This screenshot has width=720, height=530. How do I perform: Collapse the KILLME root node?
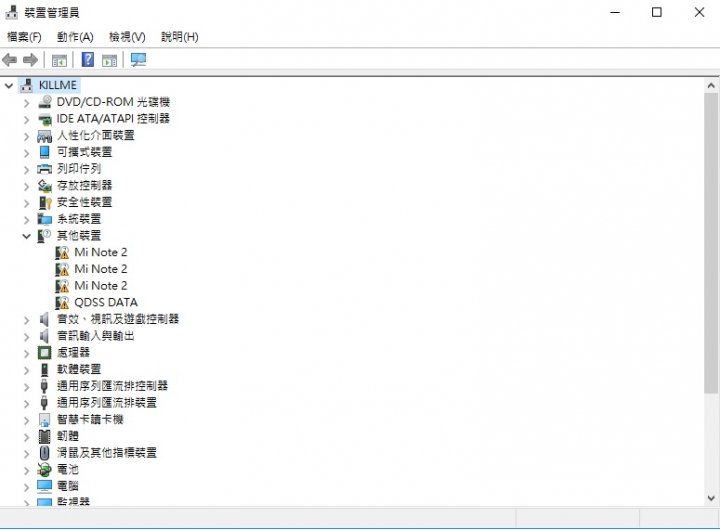[8, 85]
